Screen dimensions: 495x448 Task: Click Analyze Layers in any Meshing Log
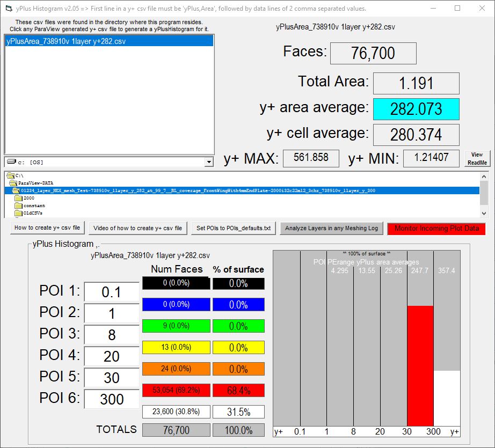(x=331, y=229)
